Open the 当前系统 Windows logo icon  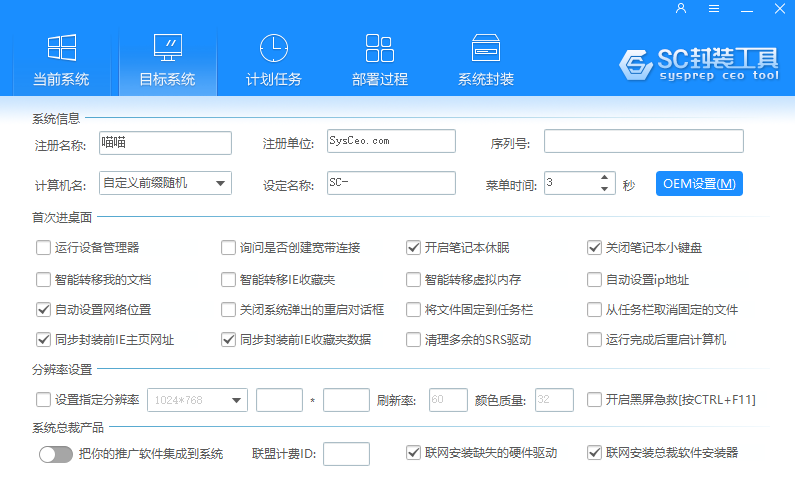[x=61, y=47]
